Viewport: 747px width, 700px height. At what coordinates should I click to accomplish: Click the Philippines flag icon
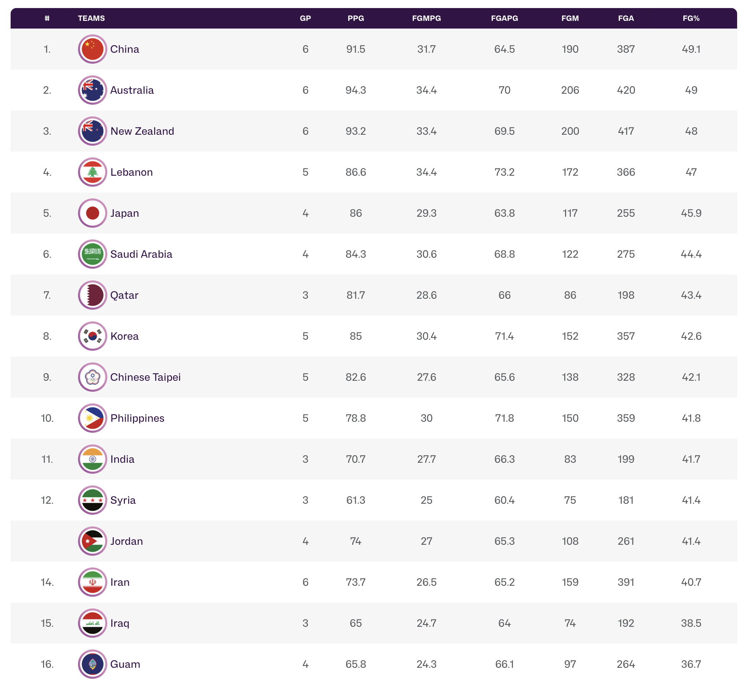[92, 418]
